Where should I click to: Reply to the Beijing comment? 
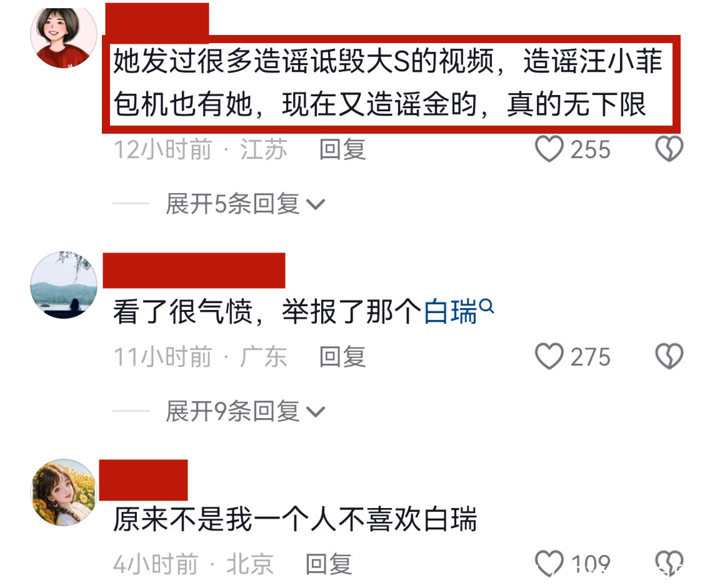pos(329,564)
